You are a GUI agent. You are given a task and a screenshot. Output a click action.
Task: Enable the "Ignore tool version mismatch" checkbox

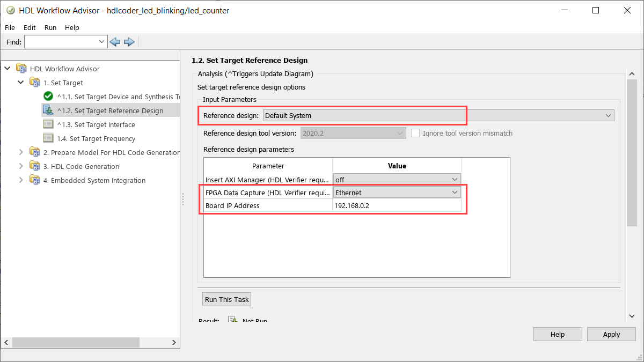[x=416, y=133]
